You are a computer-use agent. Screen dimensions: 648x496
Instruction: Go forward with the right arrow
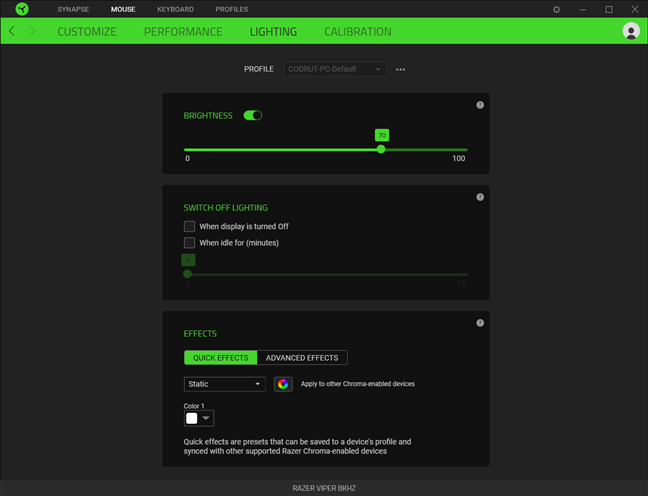pos(32,31)
